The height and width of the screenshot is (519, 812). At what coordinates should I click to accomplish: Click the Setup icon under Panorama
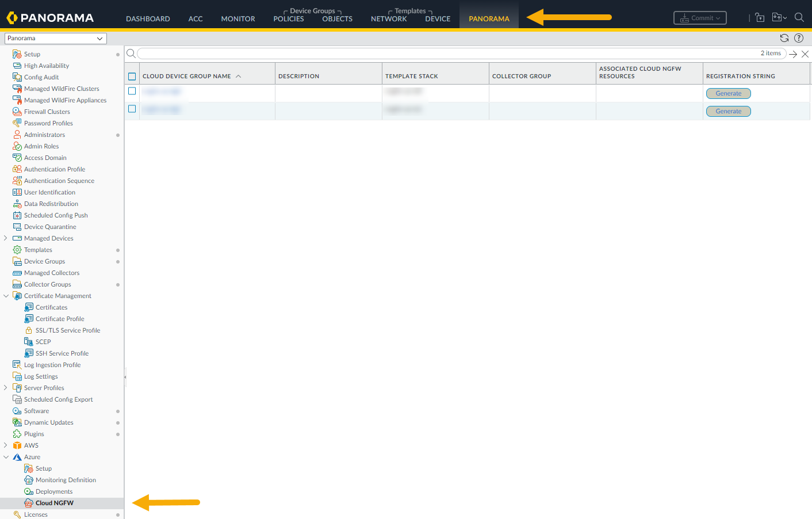click(17, 54)
